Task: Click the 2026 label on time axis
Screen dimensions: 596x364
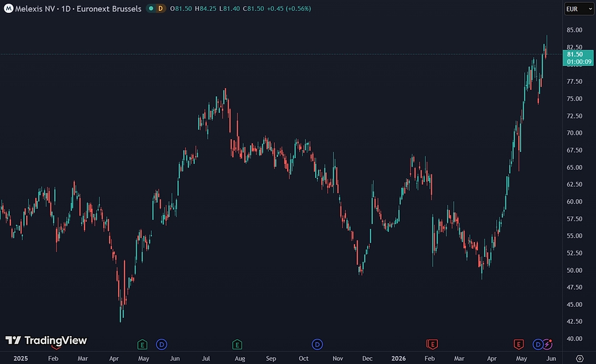Action: point(398,359)
